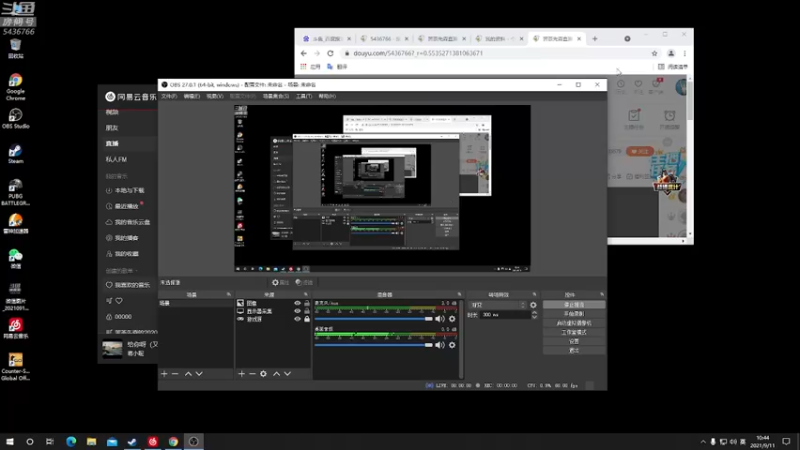The image size is (800, 450).
Task: Move scene down in Scenes panel
Action: (199, 374)
